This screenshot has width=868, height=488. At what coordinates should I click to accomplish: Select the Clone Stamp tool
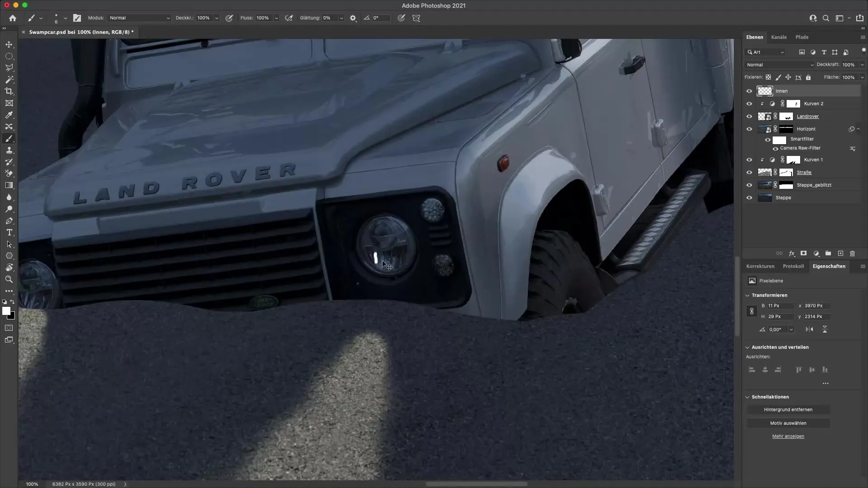click(x=9, y=150)
